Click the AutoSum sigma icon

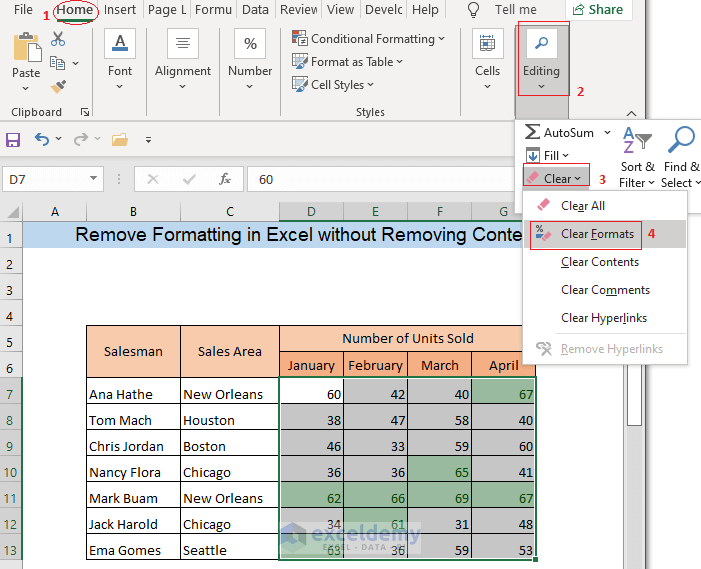click(x=532, y=132)
